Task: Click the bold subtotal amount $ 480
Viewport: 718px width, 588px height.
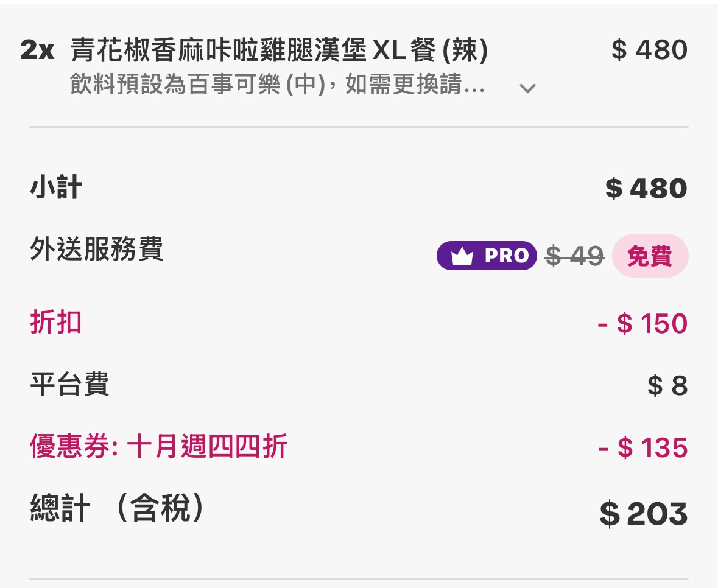Action: tap(646, 189)
